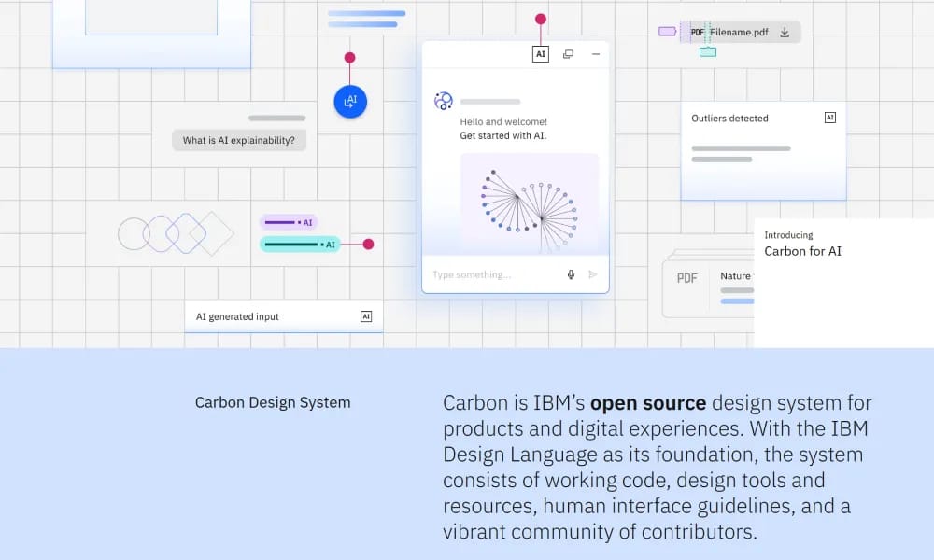Click the PDF icon on the Nature file card

686,278
